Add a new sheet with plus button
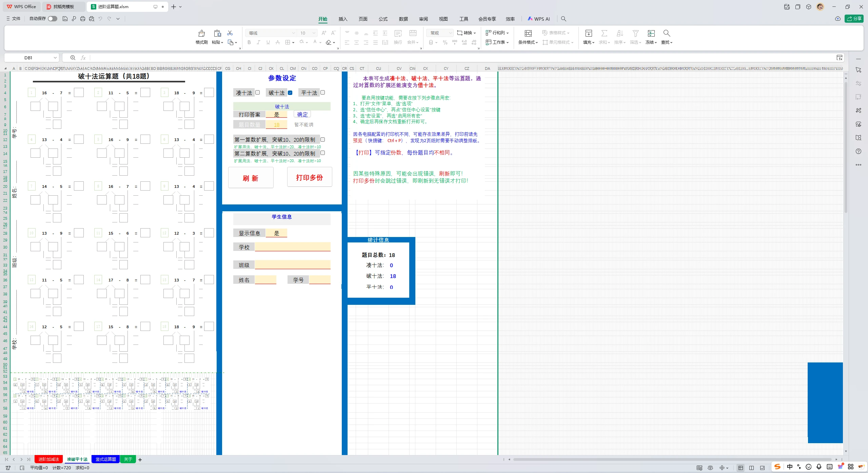The image size is (868, 473). click(140, 460)
